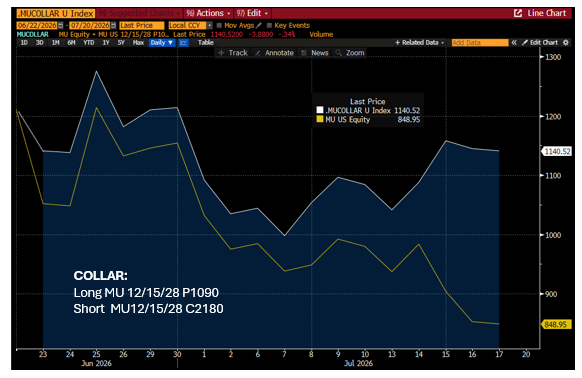
Task: Open the end date calendar picker icon
Action: pyautogui.click(x=114, y=25)
